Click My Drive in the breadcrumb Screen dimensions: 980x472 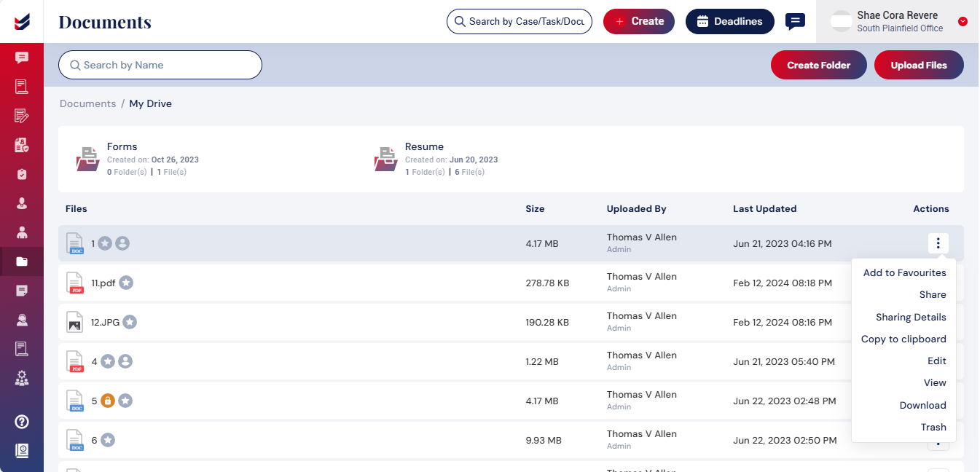[x=151, y=104]
